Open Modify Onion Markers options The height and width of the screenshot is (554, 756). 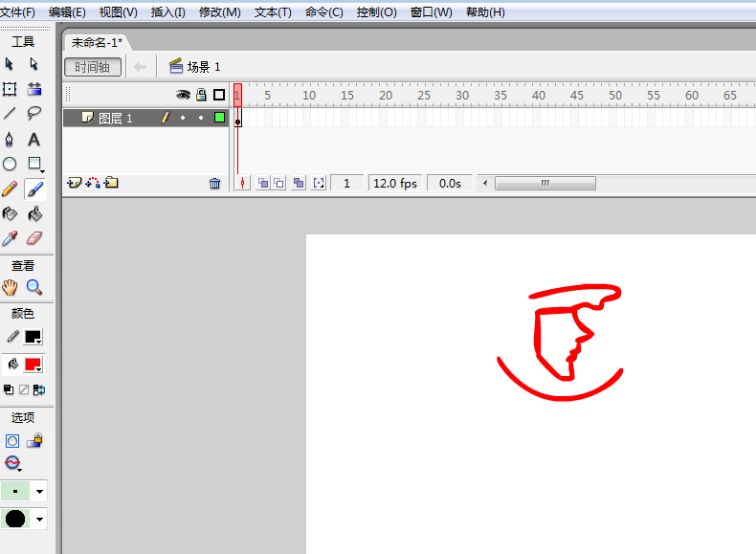(x=319, y=183)
